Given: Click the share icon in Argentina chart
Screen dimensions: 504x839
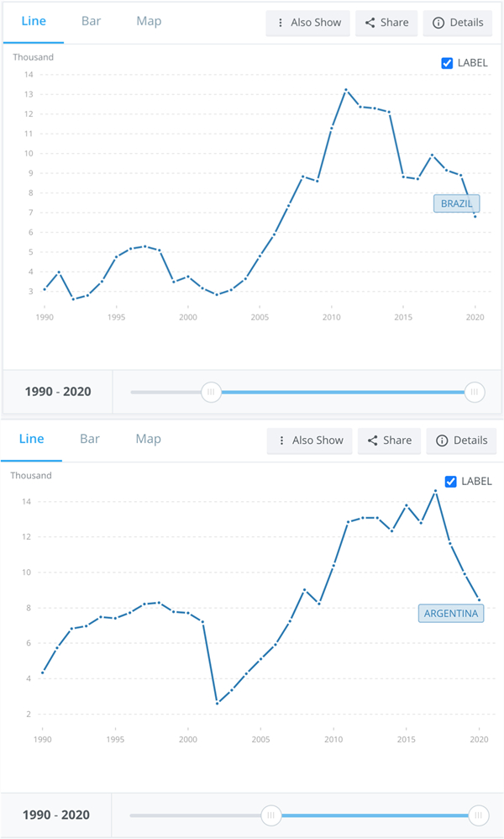Looking at the screenshot, I should click(372, 440).
